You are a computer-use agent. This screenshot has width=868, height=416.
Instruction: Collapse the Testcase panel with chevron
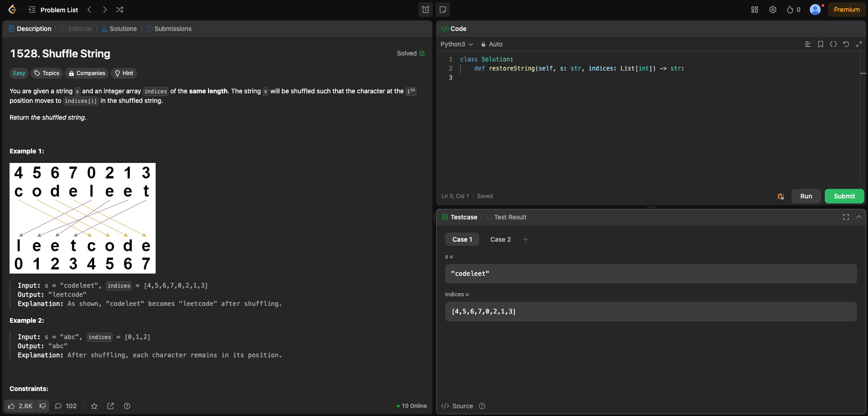859,217
